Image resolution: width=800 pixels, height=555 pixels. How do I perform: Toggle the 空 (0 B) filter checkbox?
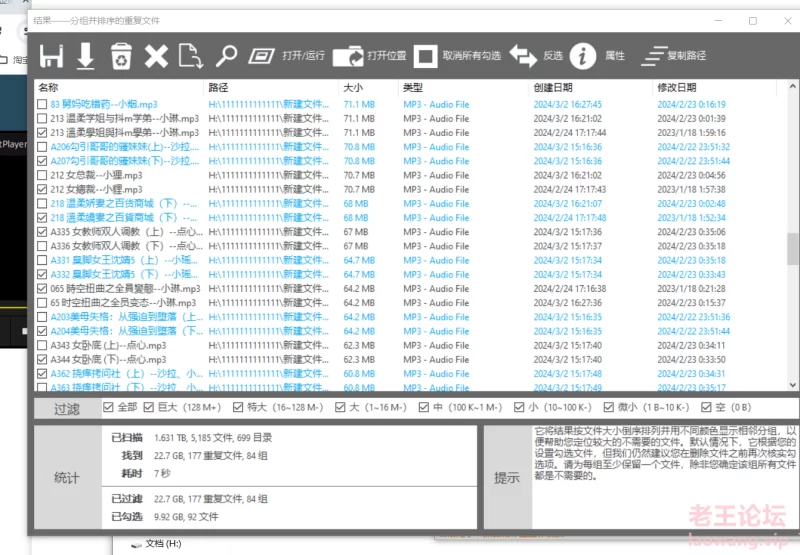pyautogui.click(x=706, y=407)
